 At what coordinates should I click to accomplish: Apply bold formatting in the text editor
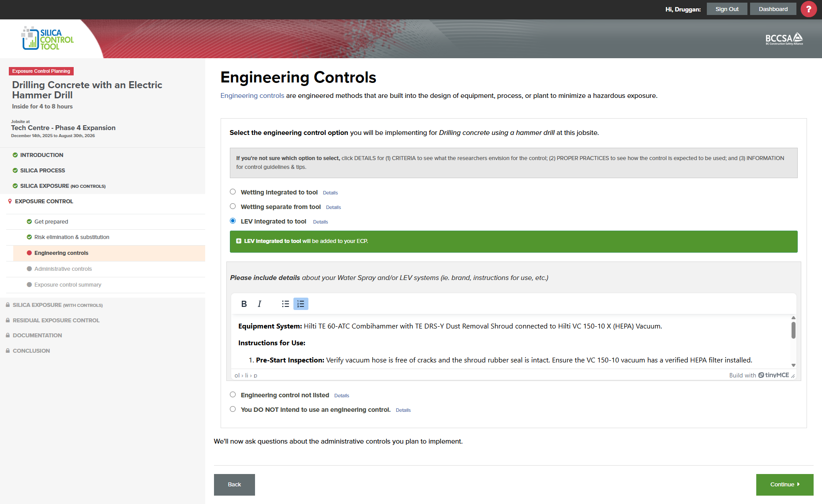tap(244, 304)
